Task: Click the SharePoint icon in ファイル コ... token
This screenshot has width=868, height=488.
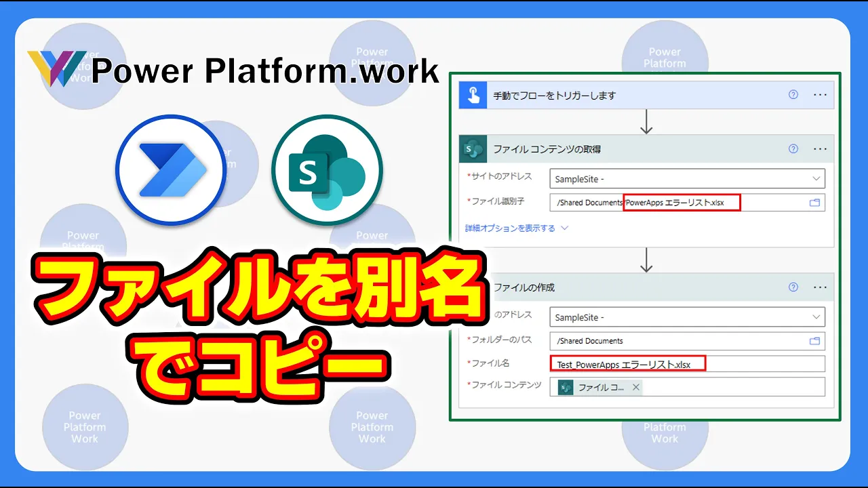Action: (x=566, y=387)
